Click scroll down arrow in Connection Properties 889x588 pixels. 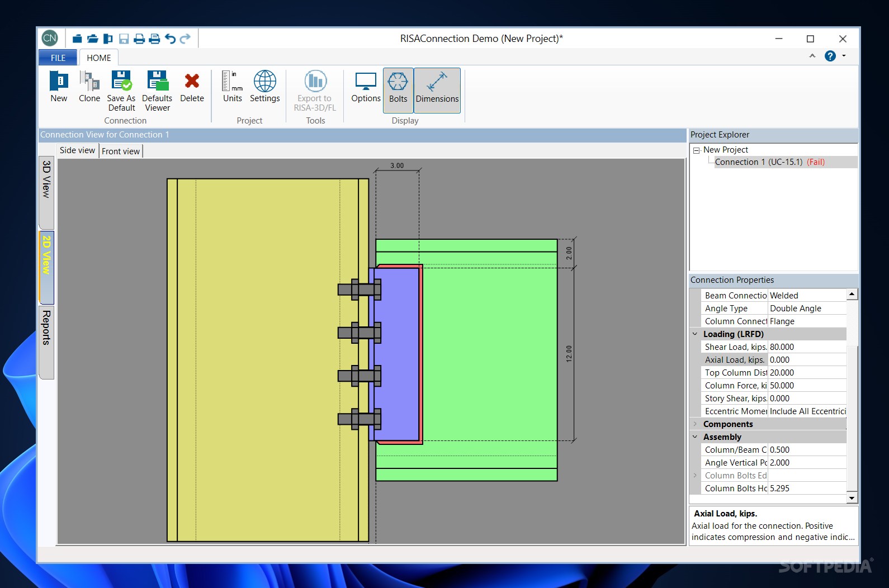click(x=852, y=498)
